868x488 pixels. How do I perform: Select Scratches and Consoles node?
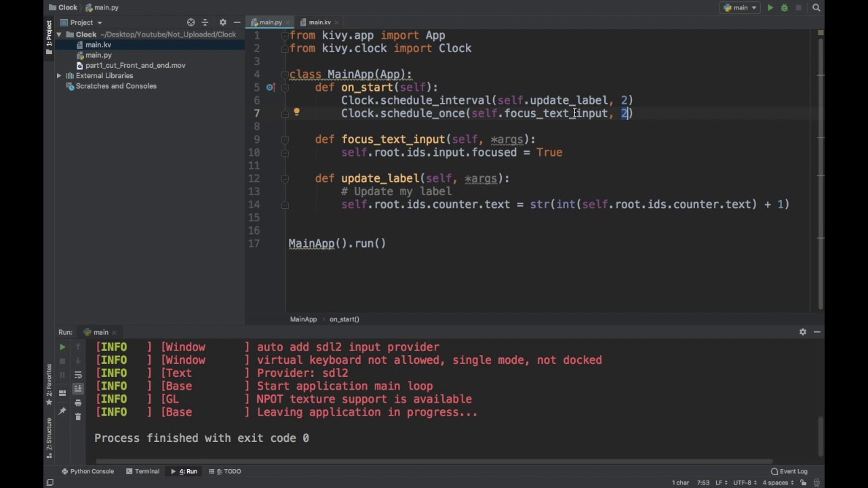116,86
